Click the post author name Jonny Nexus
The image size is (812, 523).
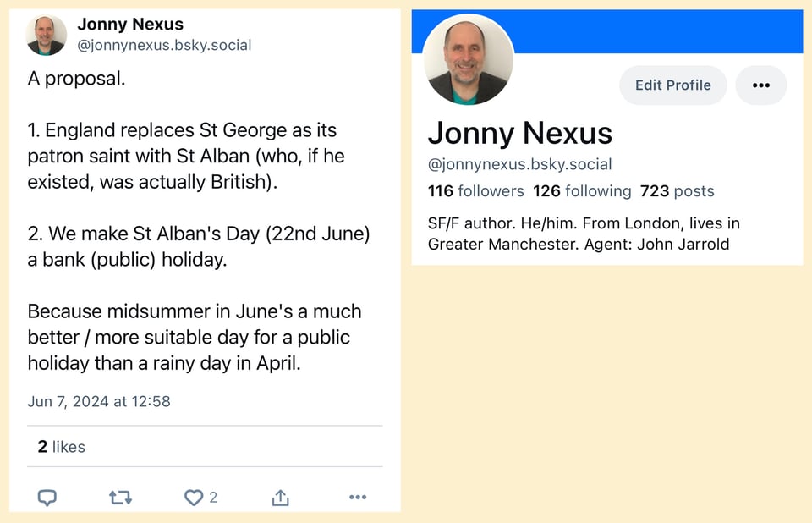coord(130,25)
